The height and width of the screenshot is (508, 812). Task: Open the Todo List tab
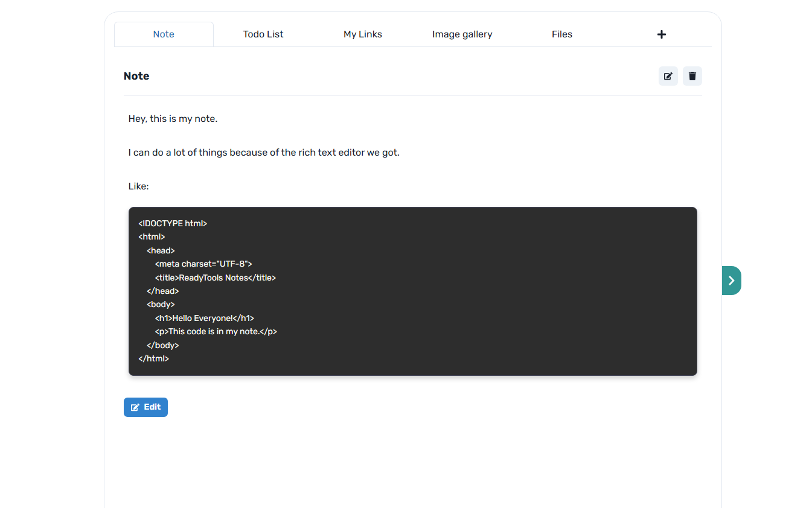263,34
